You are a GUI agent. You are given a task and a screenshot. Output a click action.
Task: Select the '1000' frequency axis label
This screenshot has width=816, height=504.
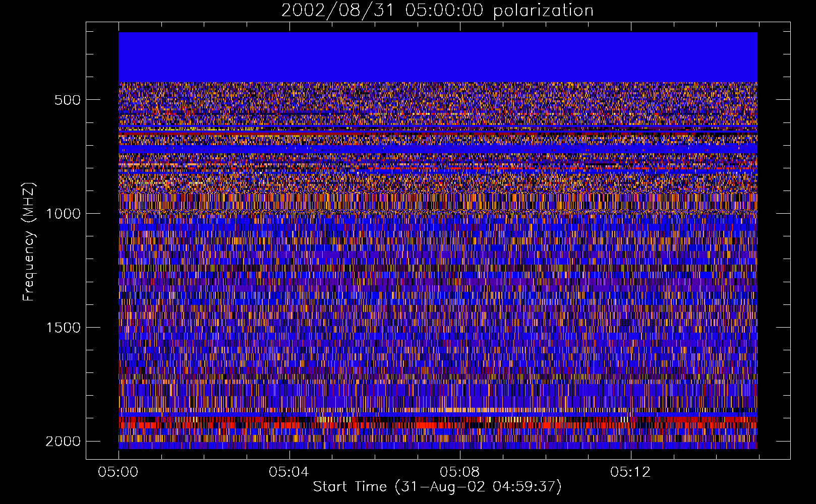point(63,214)
